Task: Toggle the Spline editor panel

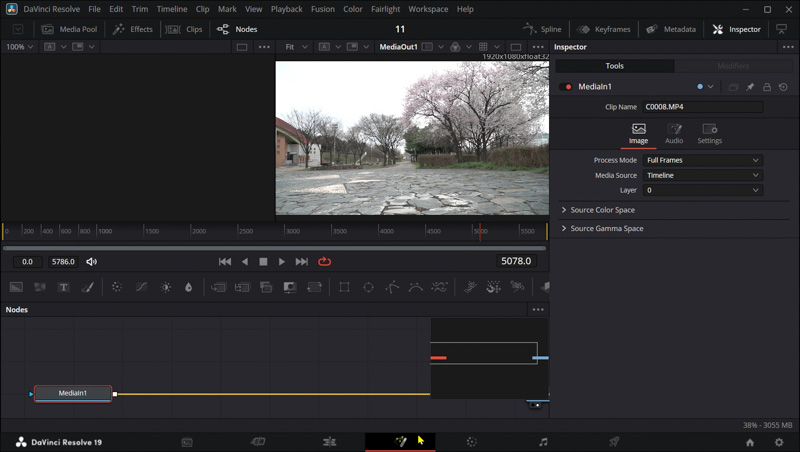Action: click(542, 29)
